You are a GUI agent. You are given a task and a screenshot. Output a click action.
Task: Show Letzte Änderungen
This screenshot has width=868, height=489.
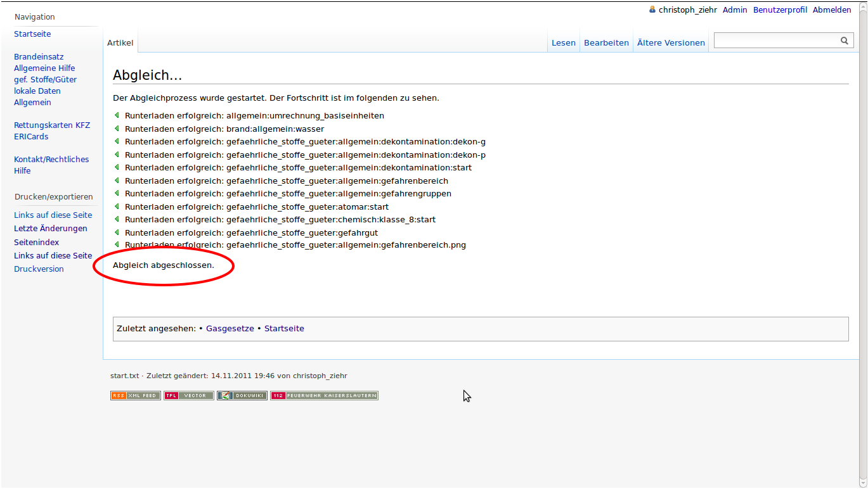pos(51,229)
